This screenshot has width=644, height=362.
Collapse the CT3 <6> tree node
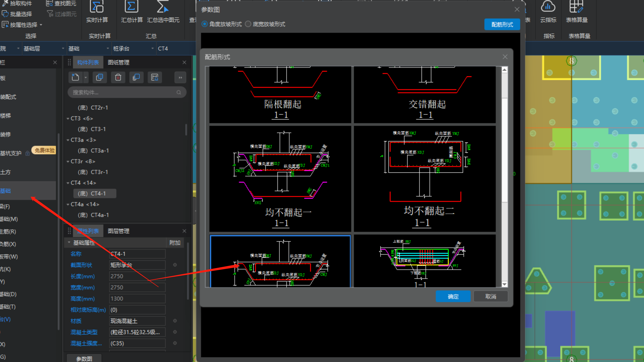[x=68, y=118]
